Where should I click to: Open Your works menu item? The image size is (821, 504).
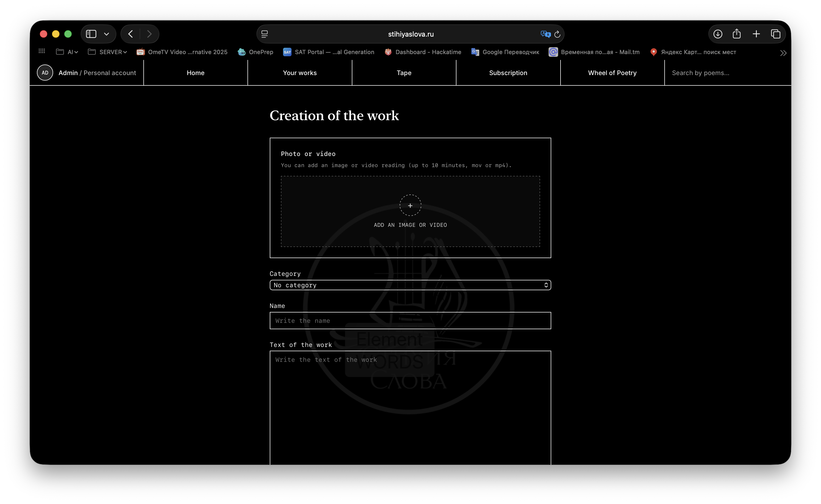pyautogui.click(x=300, y=73)
